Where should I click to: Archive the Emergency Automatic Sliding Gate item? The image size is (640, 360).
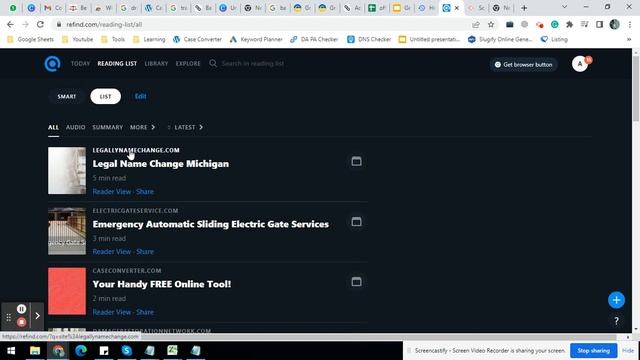(x=356, y=222)
